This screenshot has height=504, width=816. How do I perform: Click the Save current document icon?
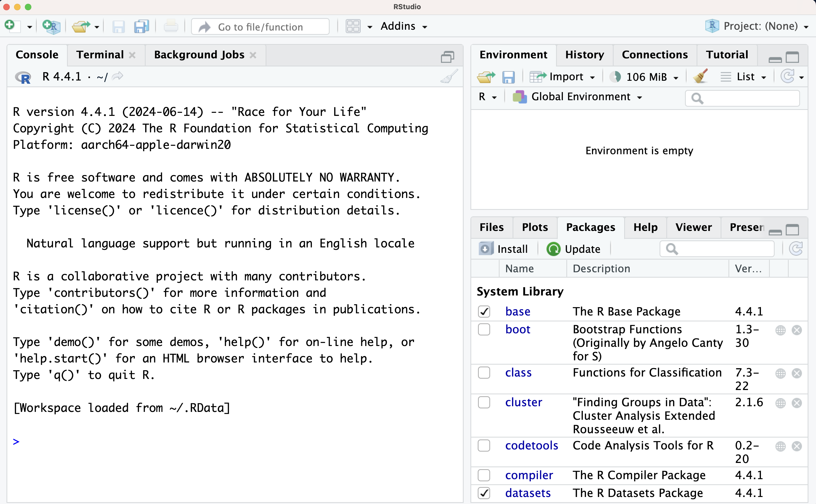pos(118,26)
